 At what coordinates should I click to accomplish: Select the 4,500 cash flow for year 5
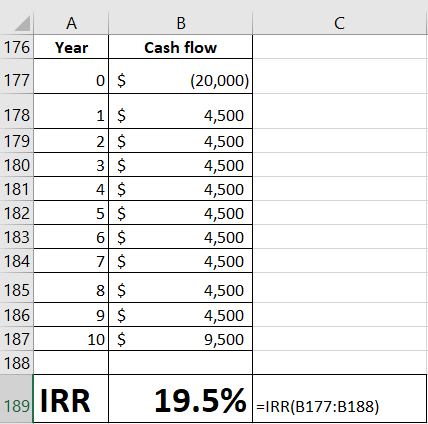[x=181, y=213]
